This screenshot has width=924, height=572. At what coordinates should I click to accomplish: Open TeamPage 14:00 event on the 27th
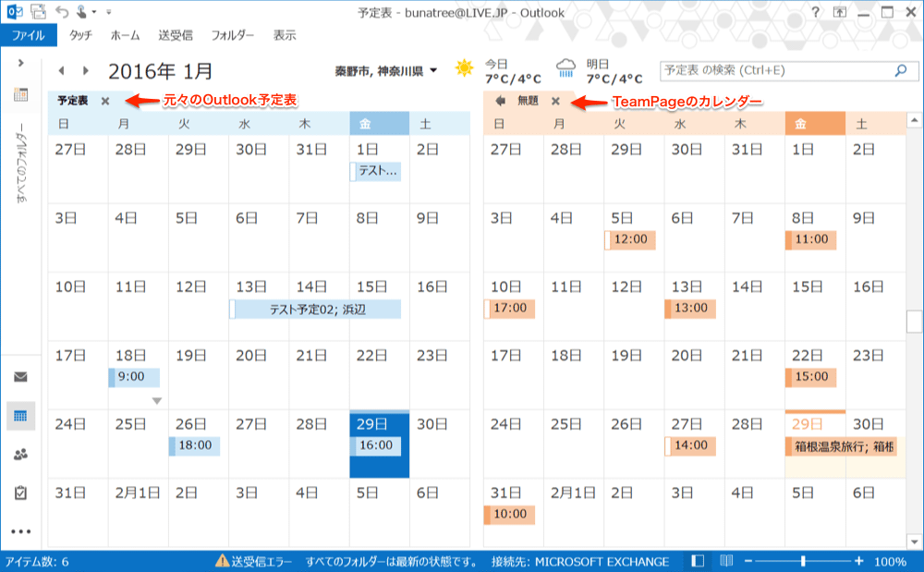[x=690, y=446]
